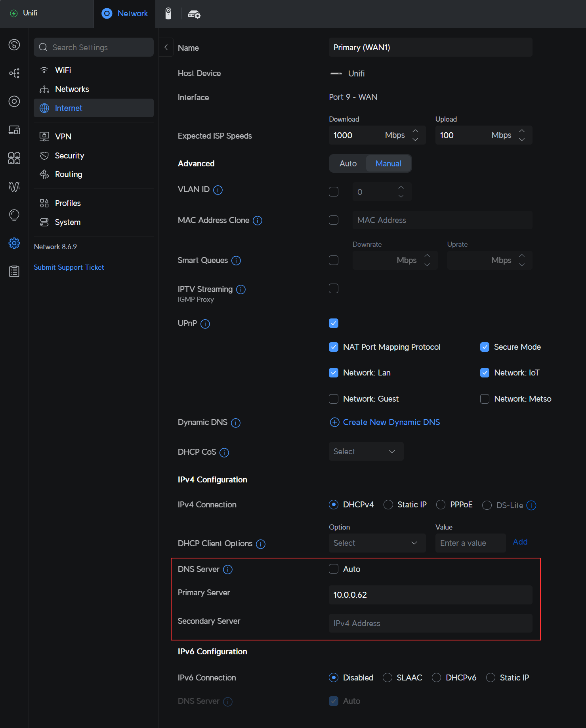
Task: Open the Settings gear in left sidebar
Action: coord(14,243)
